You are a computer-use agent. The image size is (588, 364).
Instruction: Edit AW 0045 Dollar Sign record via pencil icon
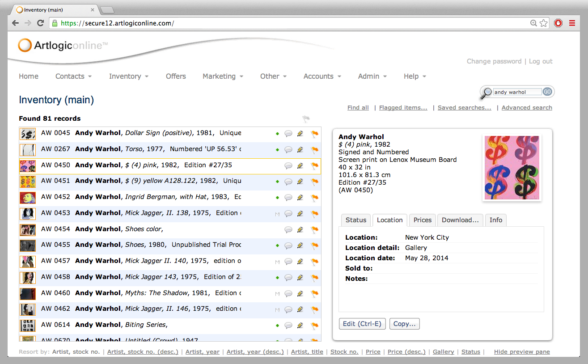click(300, 133)
